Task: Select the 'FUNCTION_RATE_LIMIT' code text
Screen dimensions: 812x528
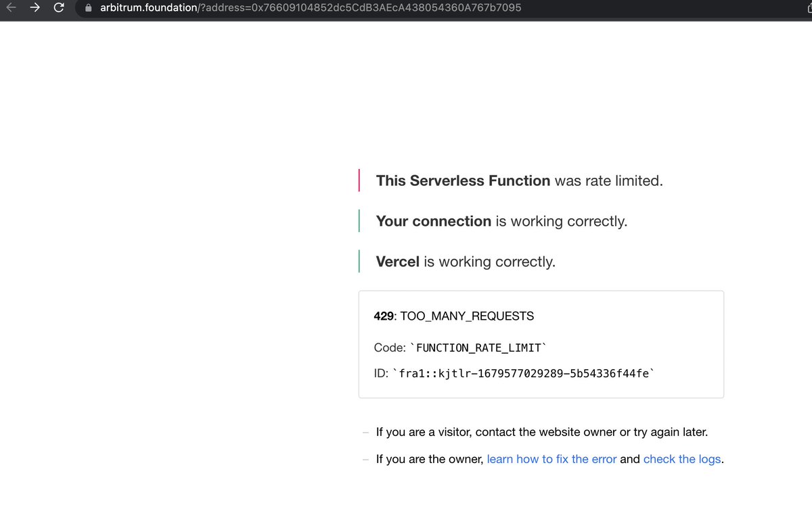Action: [x=478, y=347]
